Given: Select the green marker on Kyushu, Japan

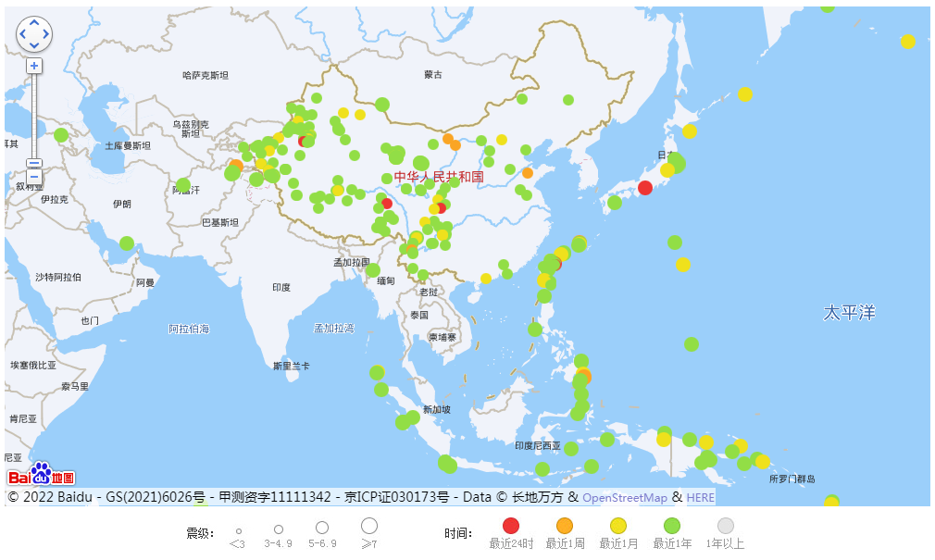Looking at the screenshot, I should tap(615, 203).
